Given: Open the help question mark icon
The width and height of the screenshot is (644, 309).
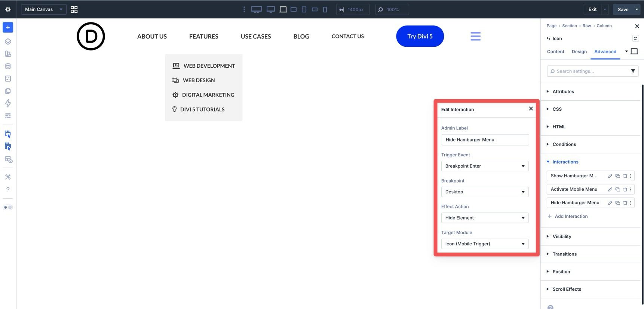Looking at the screenshot, I should 8,189.
